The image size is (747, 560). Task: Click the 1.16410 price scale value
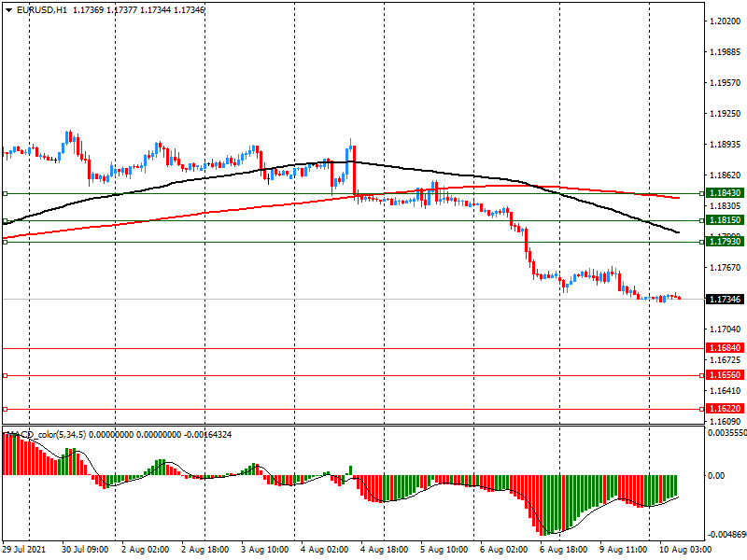[x=726, y=391]
